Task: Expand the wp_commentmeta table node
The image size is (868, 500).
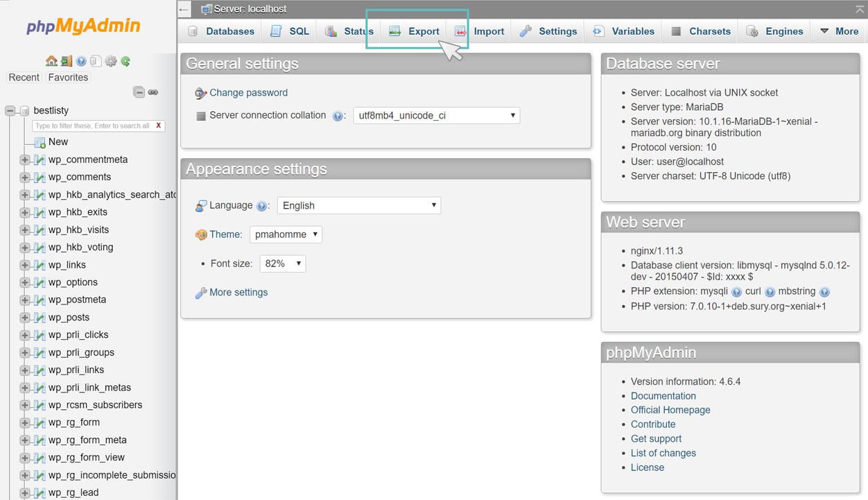Action: (24, 160)
